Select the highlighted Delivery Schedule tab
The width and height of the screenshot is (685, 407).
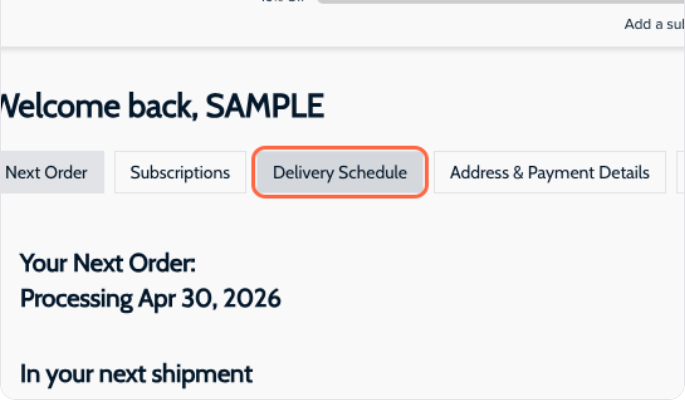(x=340, y=173)
